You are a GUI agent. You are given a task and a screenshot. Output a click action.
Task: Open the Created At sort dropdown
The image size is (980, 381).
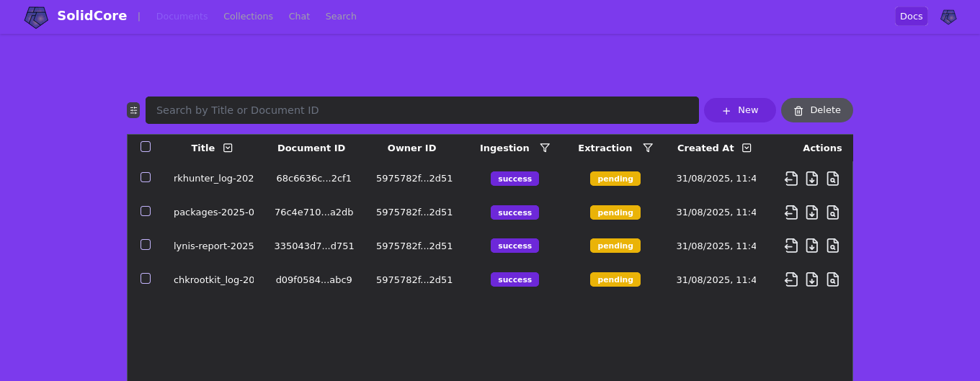point(747,148)
